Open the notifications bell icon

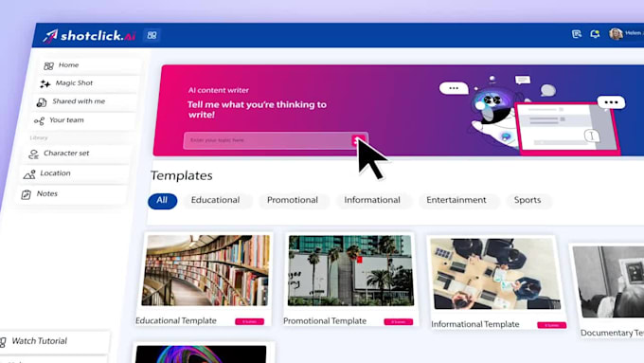coord(595,34)
